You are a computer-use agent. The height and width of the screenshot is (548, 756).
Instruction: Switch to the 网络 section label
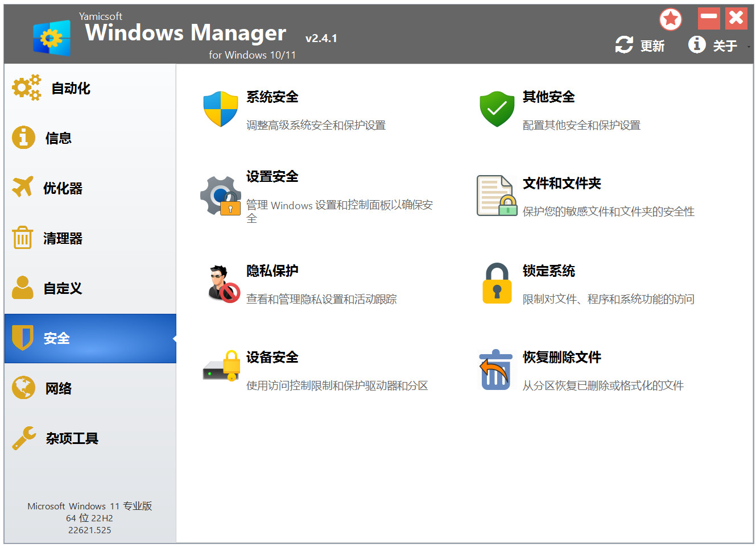(59, 388)
